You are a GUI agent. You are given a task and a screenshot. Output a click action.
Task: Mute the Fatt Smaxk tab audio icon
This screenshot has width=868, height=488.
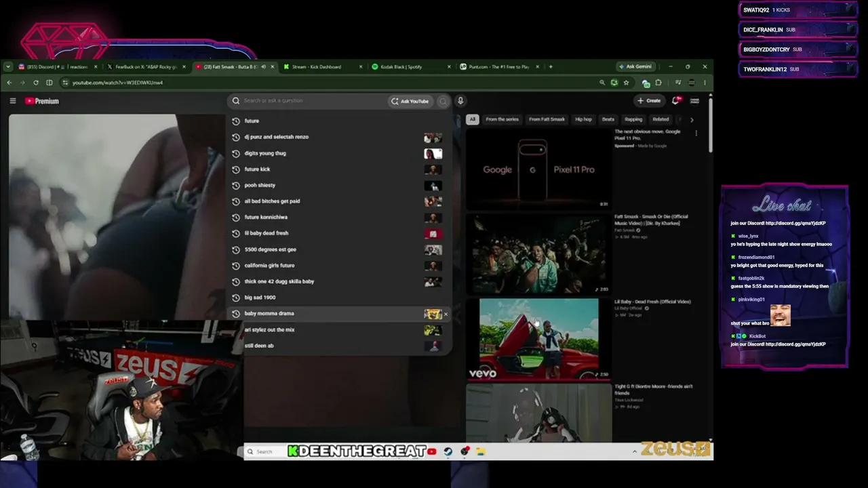point(263,66)
